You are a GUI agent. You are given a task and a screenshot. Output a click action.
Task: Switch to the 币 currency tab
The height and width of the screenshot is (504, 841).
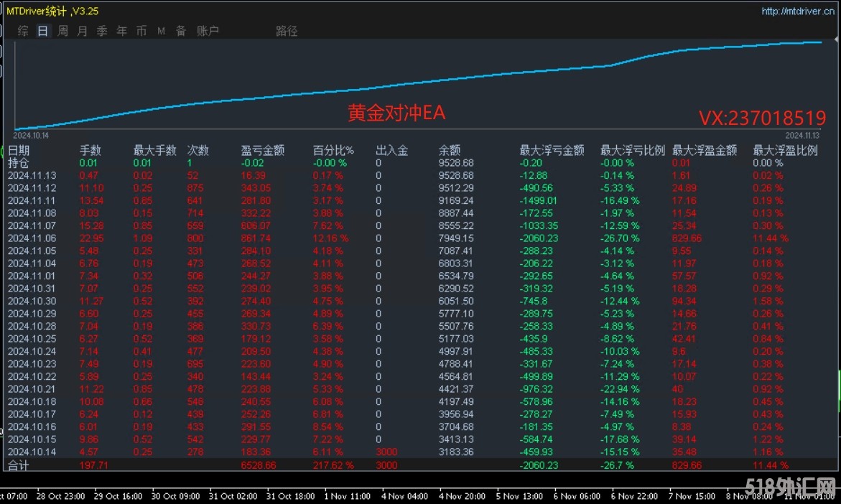point(141,31)
